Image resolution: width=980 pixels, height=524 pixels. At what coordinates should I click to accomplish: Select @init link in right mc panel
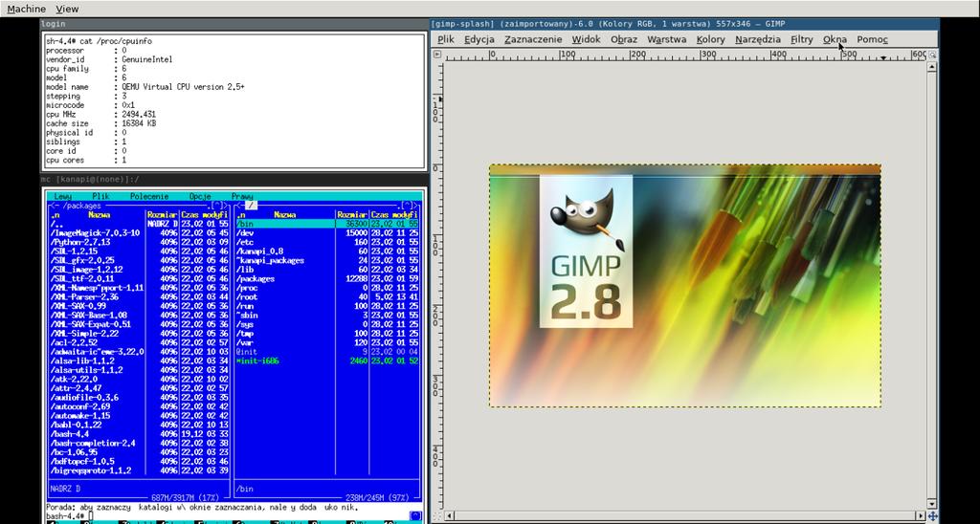pos(327,352)
